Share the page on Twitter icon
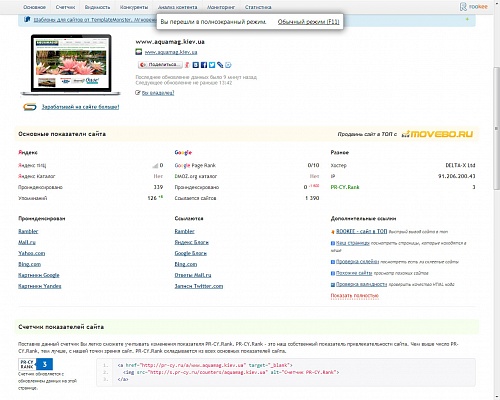The height and width of the screenshot is (400, 500). tap(212, 65)
